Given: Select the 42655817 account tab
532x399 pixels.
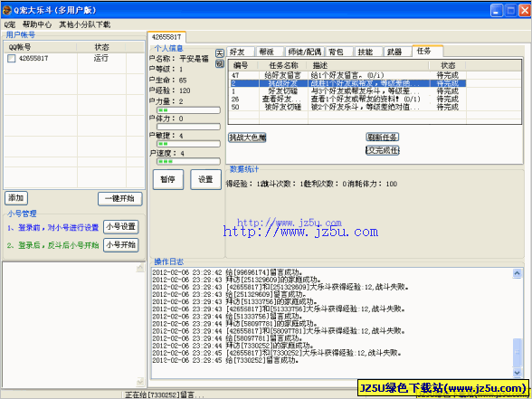Looking at the screenshot, I should click(x=166, y=37).
